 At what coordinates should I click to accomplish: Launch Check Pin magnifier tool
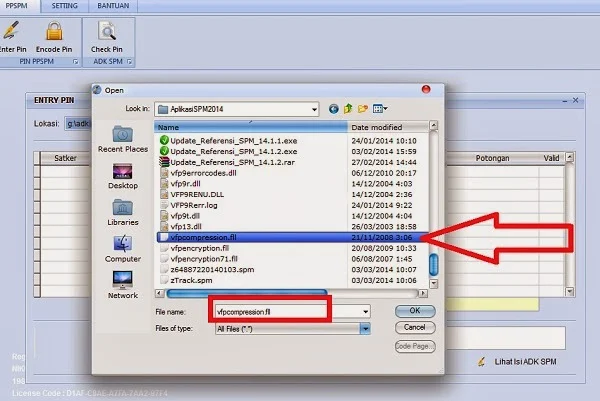tap(107, 37)
